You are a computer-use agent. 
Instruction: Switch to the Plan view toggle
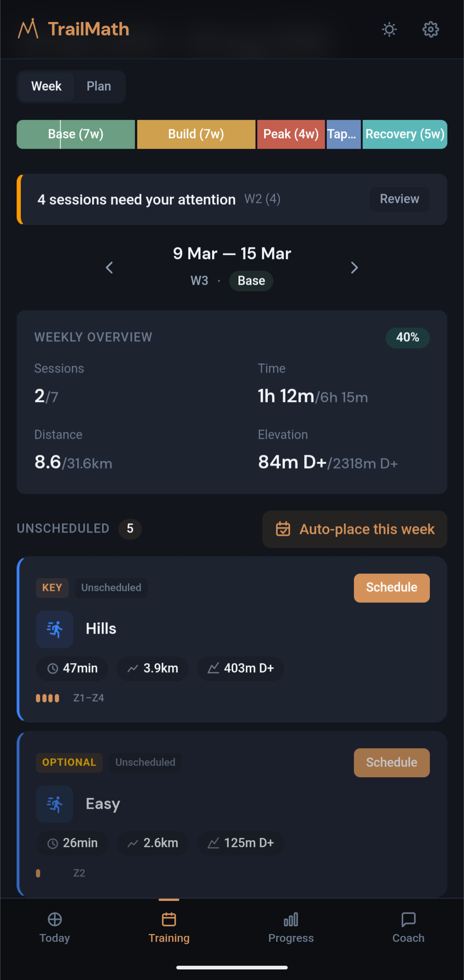tap(99, 86)
